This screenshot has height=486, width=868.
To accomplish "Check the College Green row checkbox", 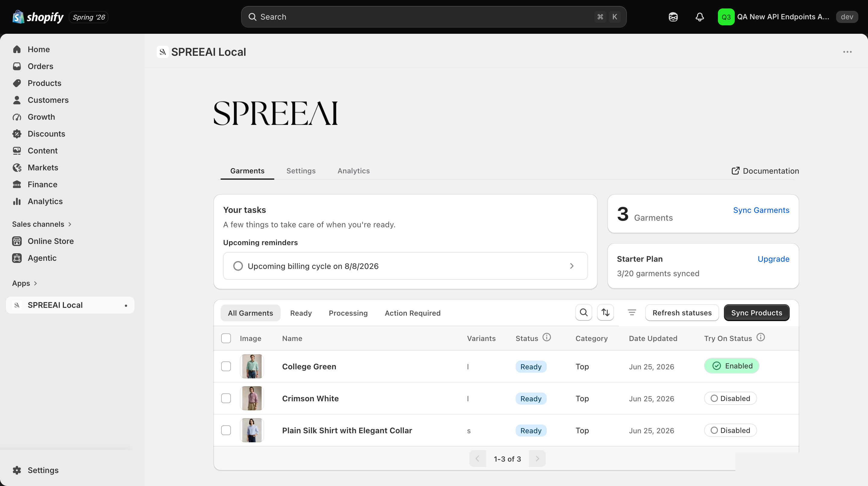I will click(226, 366).
